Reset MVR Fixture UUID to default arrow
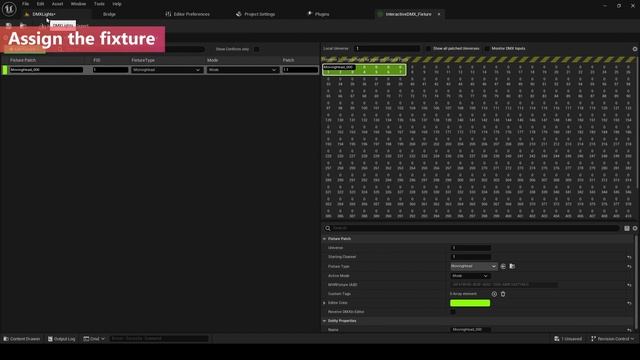 [629, 285]
